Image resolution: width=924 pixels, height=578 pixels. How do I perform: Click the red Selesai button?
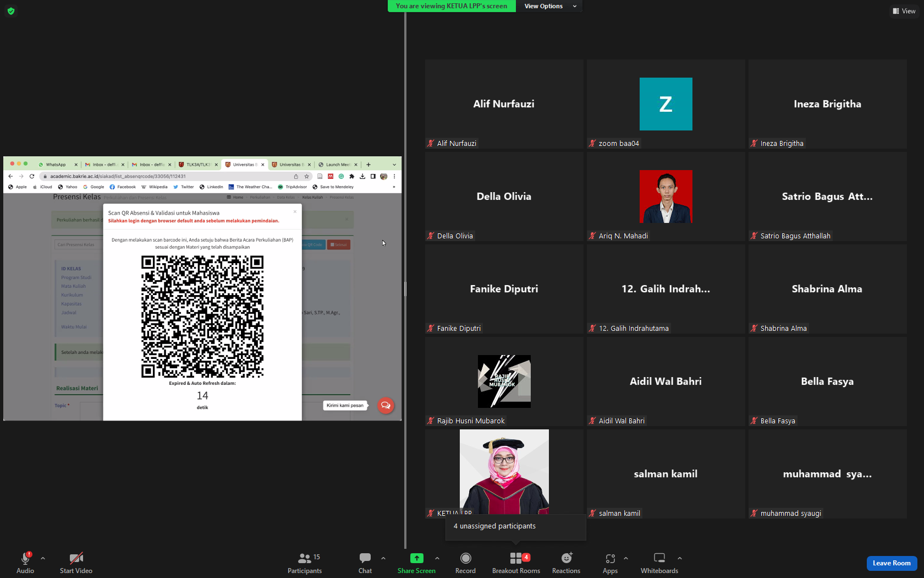coord(339,245)
